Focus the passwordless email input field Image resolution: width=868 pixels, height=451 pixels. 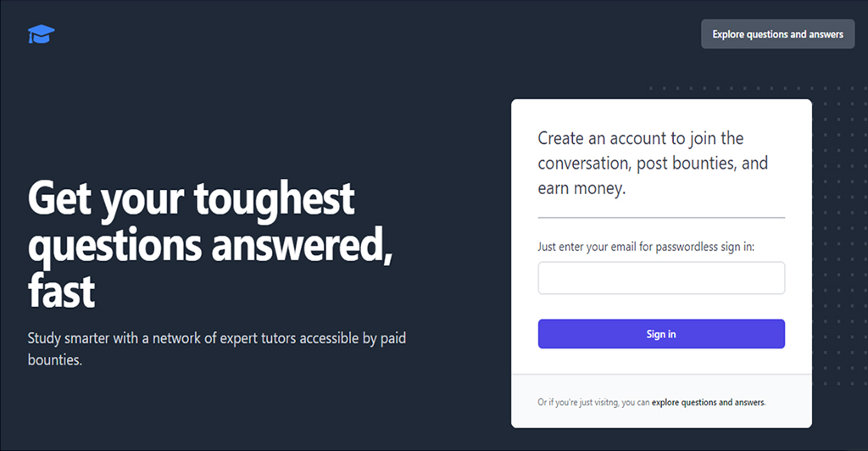pyautogui.click(x=661, y=278)
